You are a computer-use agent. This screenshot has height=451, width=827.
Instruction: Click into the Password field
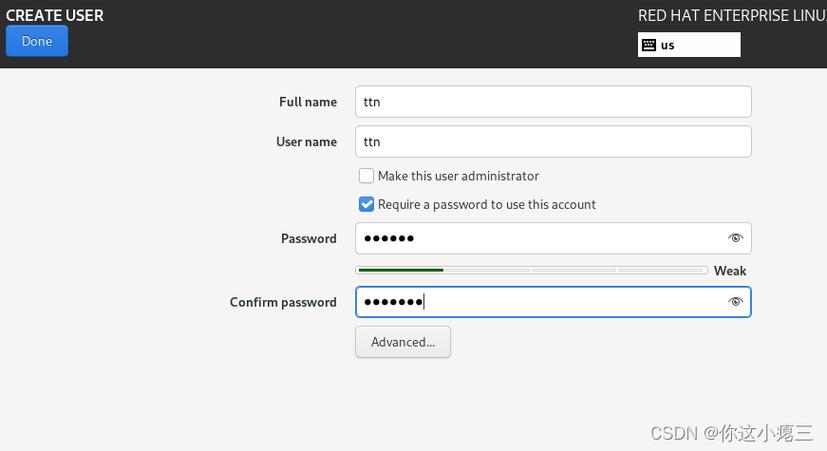(x=553, y=238)
